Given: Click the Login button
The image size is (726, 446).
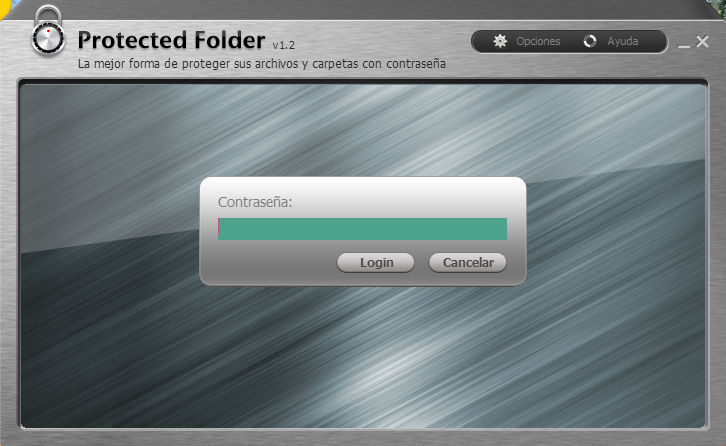Looking at the screenshot, I should (x=376, y=263).
